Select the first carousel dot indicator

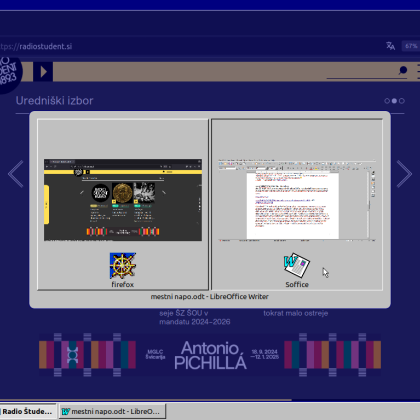point(387,101)
